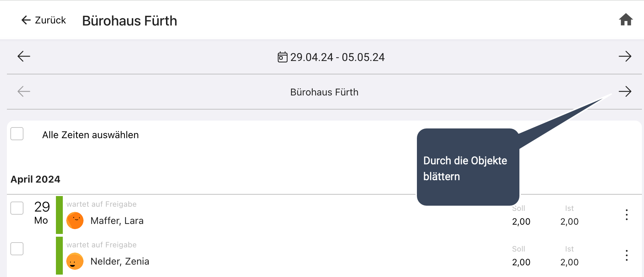
Task: Open the options menu for Maffer, Lara
Action: click(626, 215)
